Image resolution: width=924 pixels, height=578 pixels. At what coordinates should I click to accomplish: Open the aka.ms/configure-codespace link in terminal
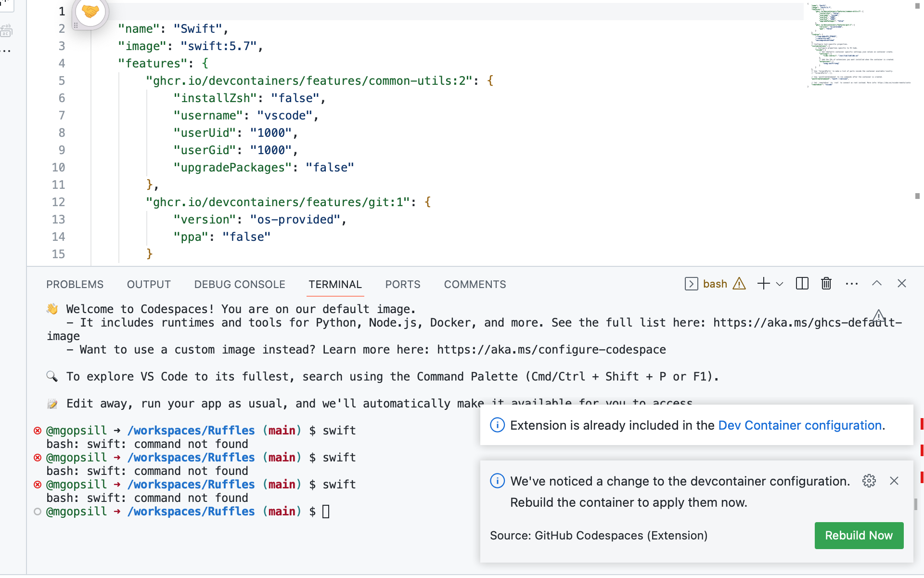tap(552, 350)
